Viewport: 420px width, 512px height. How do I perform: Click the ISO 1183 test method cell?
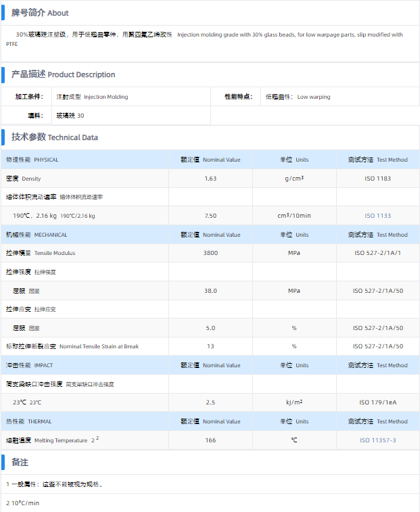click(x=378, y=179)
